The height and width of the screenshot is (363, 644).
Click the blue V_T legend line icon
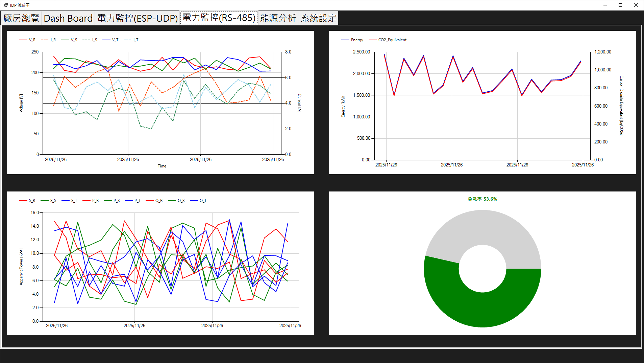coord(106,40)
